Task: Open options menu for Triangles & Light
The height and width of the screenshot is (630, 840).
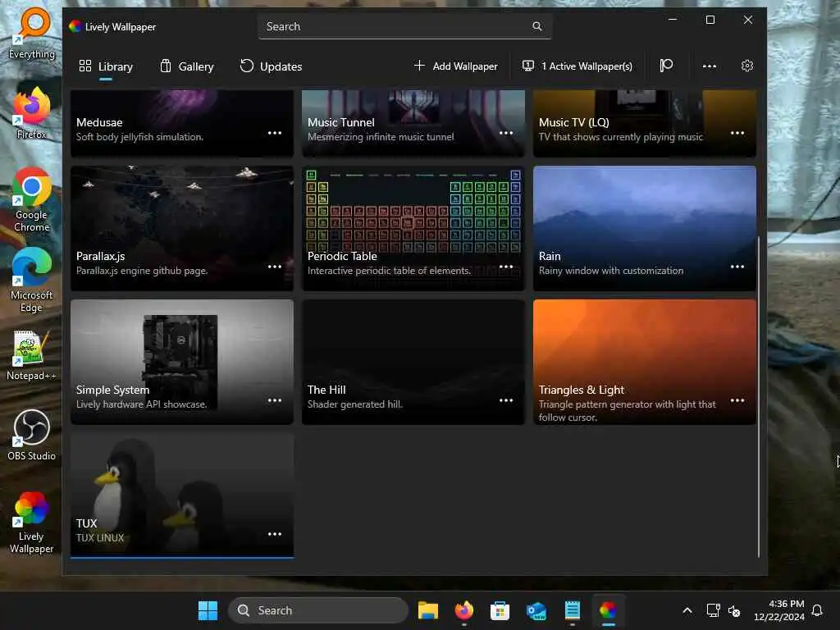Action: point(737,400)
